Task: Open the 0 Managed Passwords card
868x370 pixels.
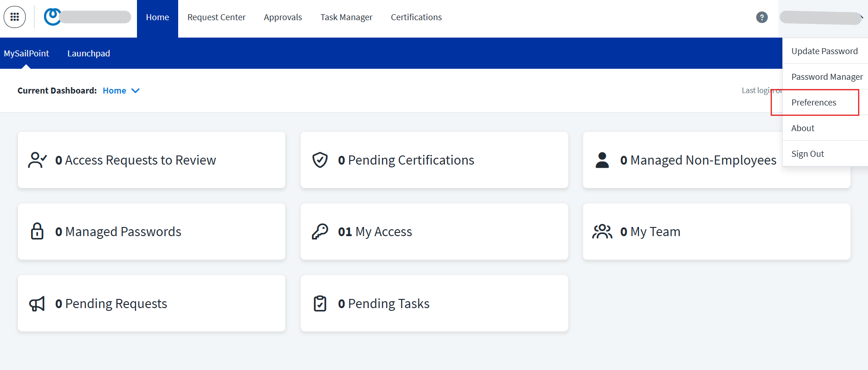Action: (x=152, y=232)
